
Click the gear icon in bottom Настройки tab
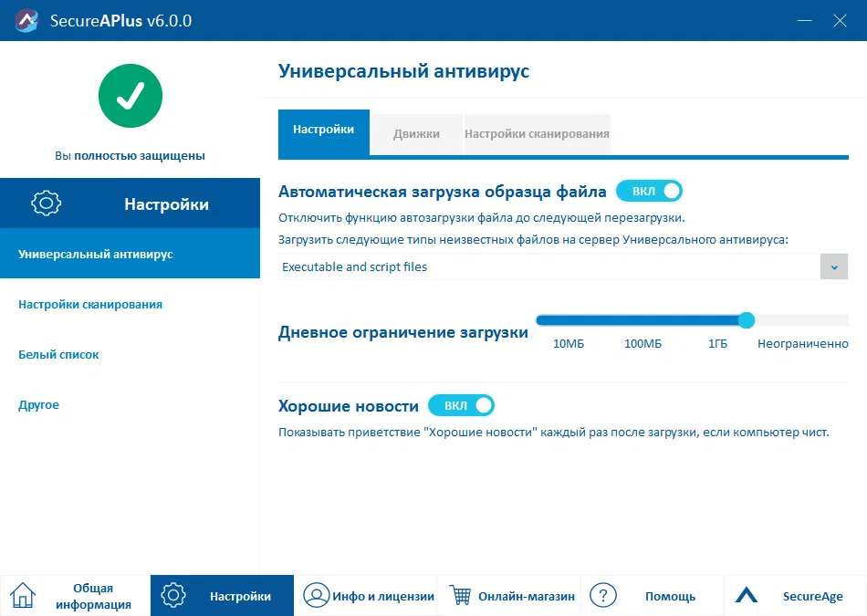[x=173, y=596]
